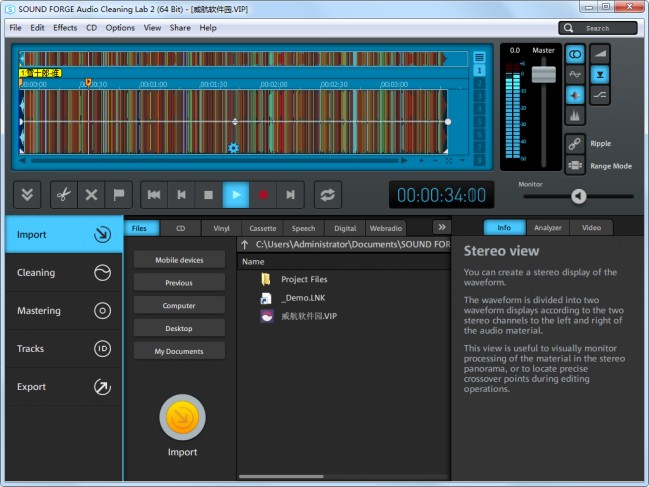Image resolution: width=649 pixels, height=487 pixels.
Task: Open the track list icon
Action: [x=479, y=57]
